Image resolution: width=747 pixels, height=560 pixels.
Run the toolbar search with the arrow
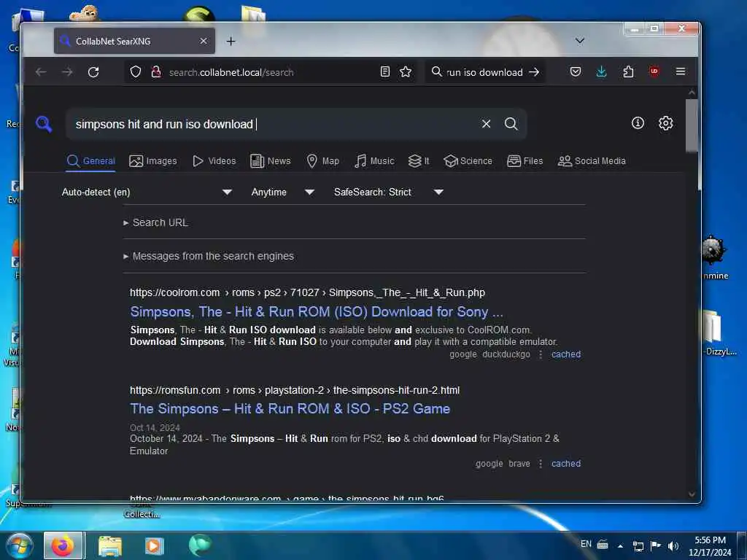[534, 72]
